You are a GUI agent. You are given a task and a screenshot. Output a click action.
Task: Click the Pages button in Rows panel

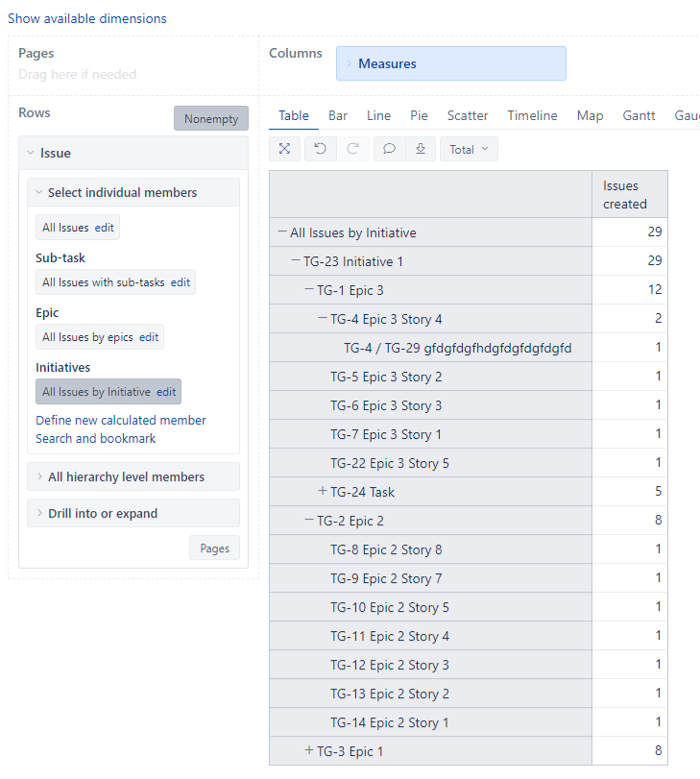pos(214,548)
